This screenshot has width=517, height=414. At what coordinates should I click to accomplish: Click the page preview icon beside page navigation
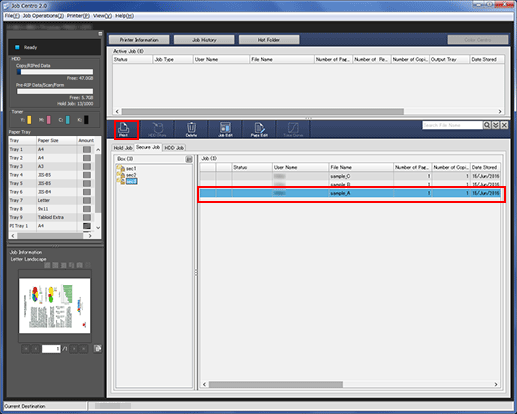(98, 349)
